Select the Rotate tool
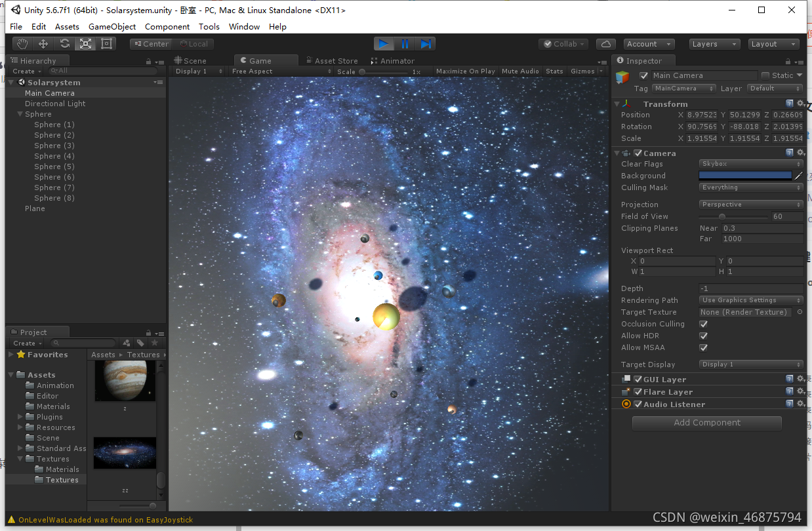812x531 pixels. pyautogui.click(x=64, y=44)
